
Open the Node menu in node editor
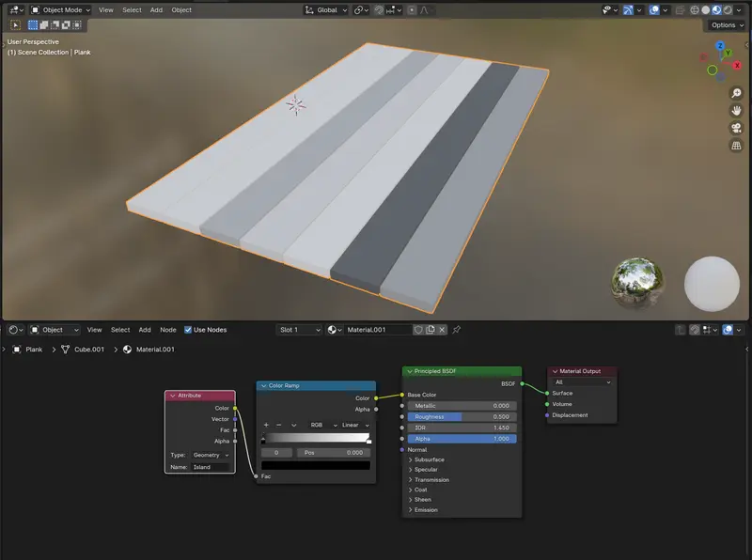click(167, 330)
